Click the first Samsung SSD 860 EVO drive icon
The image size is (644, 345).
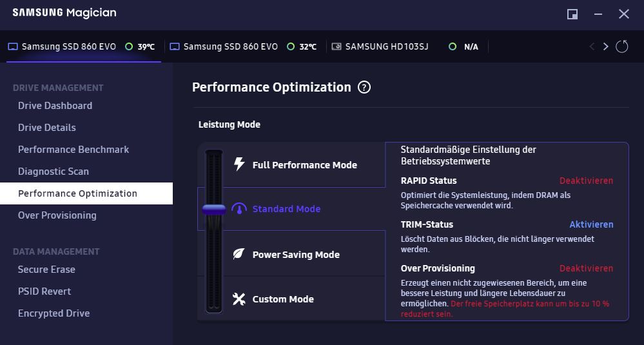click(13, 47)
